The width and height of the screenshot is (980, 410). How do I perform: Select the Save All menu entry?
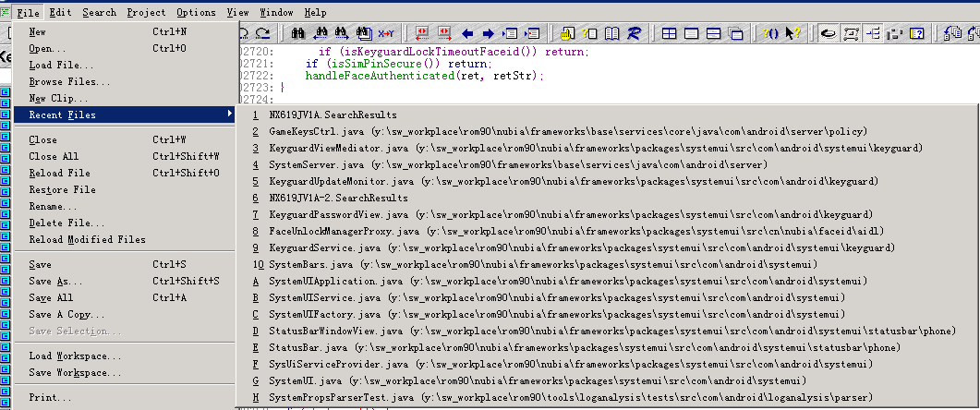125,297
